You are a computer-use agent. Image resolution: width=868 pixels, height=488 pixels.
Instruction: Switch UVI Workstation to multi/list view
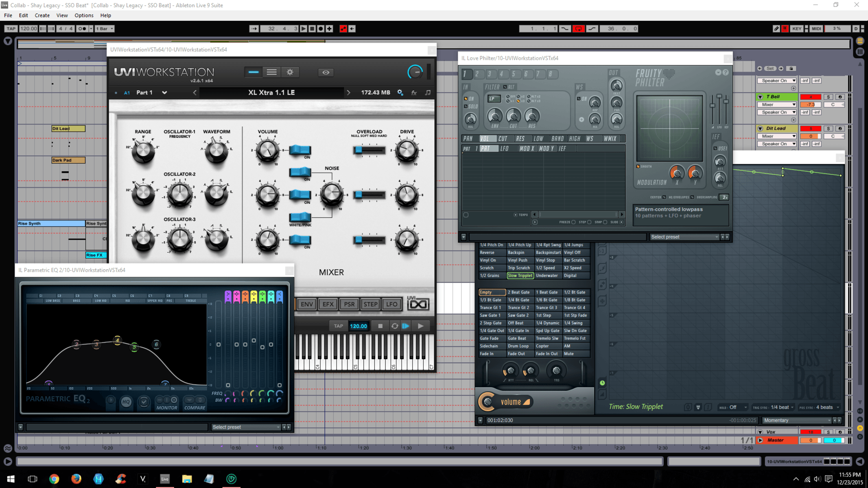[271, 72]
